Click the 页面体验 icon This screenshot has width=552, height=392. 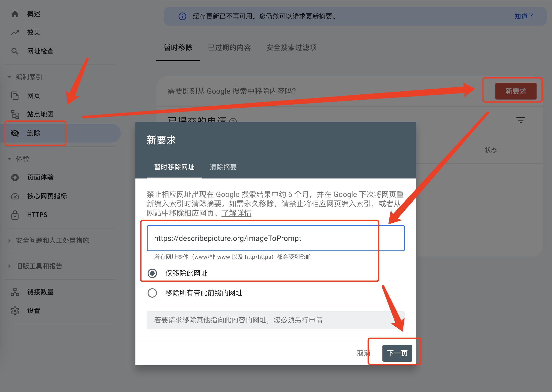click(15, 177)
